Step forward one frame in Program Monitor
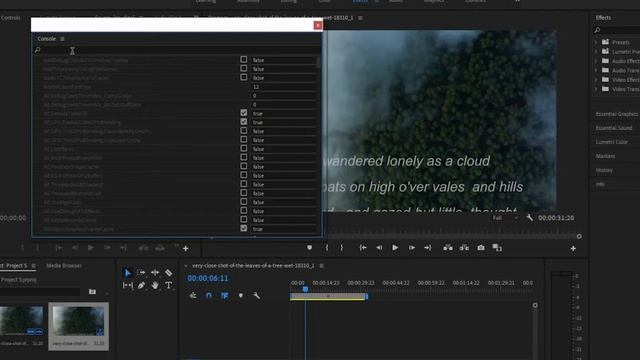 point(412,248)
